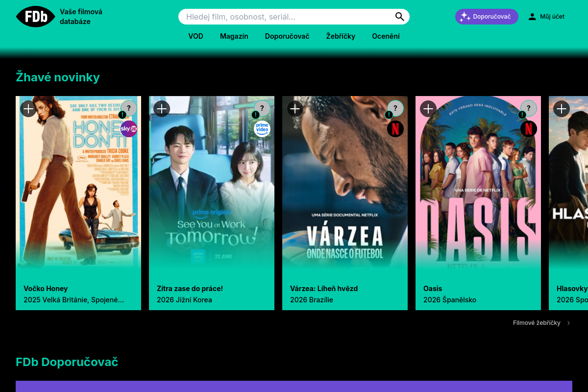Open the FDb eye logo homepage

36,17
